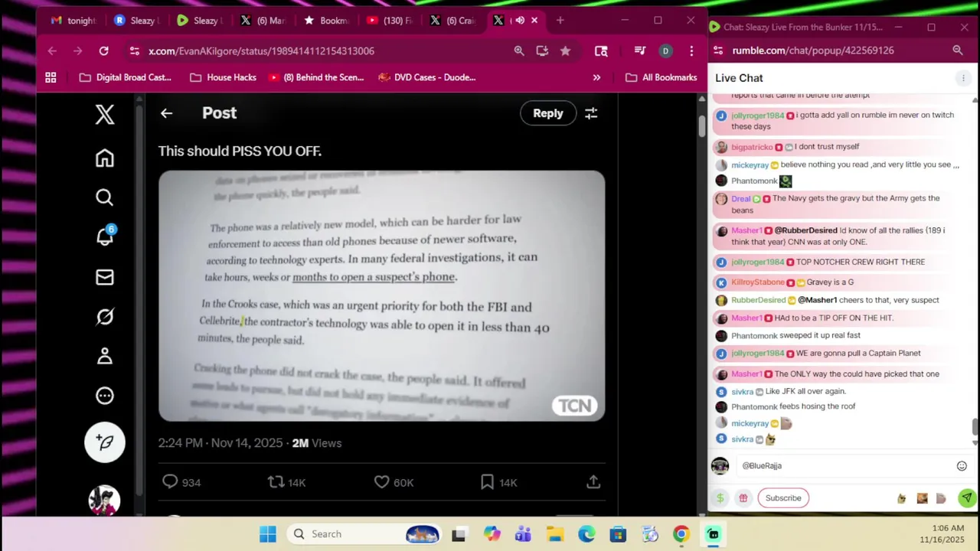Open emoji picker in chat input

tap(962, 466)
